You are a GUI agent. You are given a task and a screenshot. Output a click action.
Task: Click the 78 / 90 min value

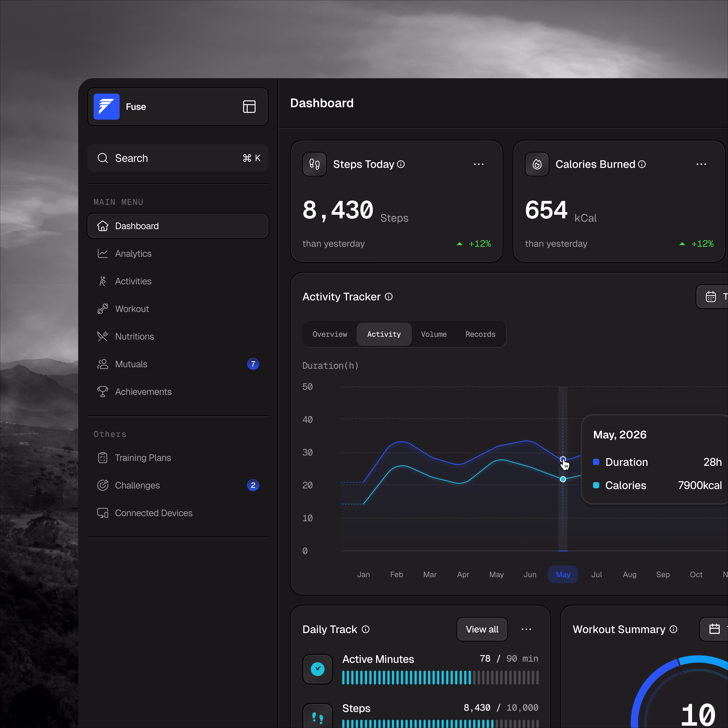[509, 659]
